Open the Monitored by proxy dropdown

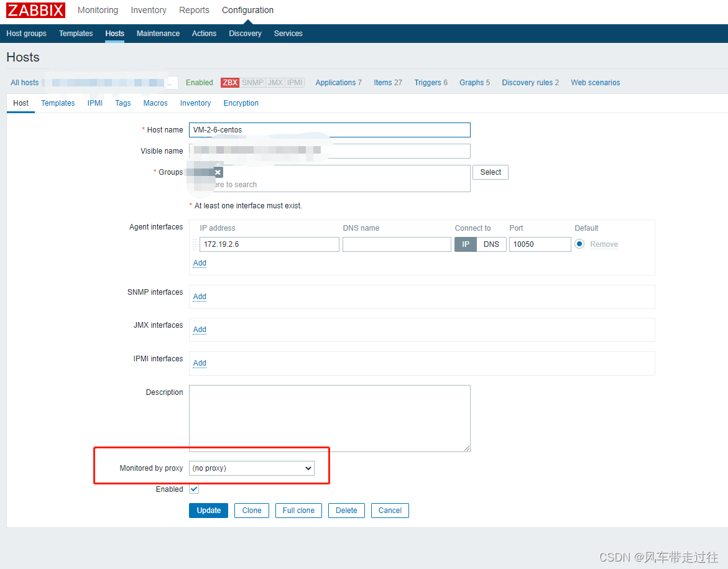[x=251, y=468]
